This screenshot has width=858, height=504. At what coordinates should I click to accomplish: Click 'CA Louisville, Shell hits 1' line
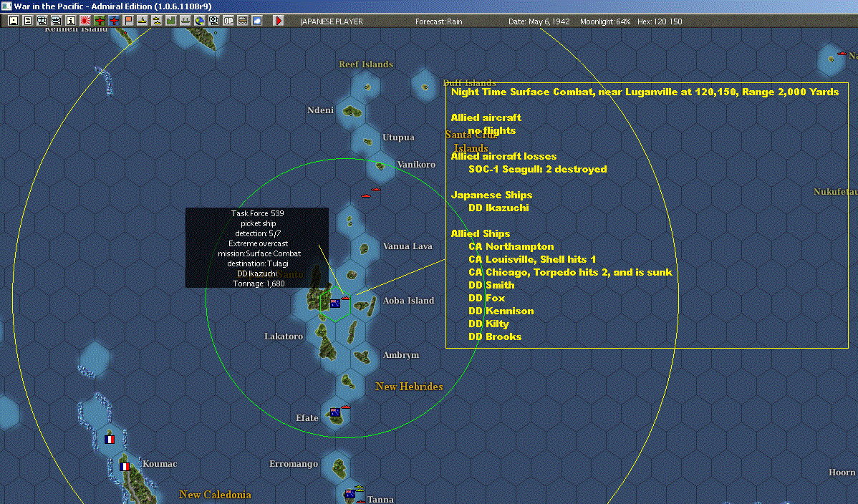pyautogui.click(x=532, y=259)
